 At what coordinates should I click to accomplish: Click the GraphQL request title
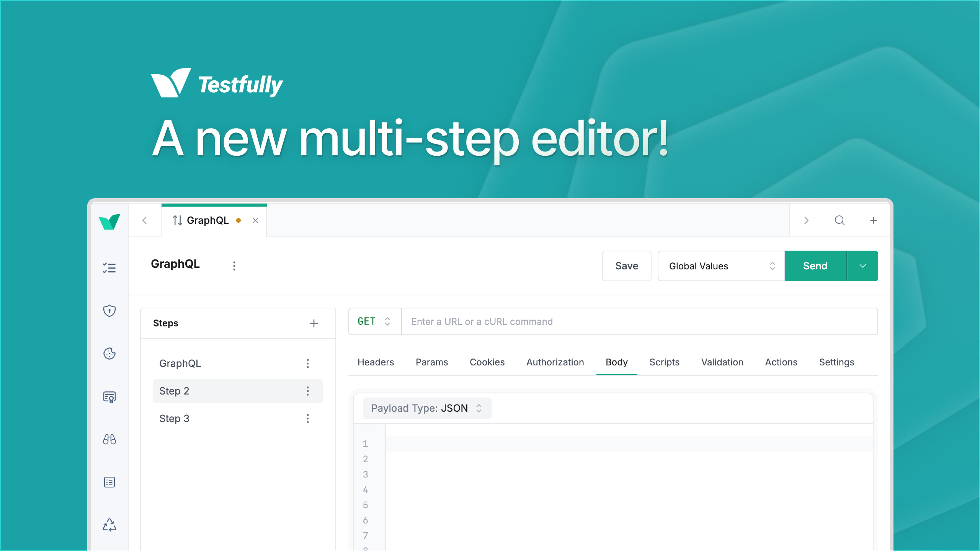coord(175,264)
